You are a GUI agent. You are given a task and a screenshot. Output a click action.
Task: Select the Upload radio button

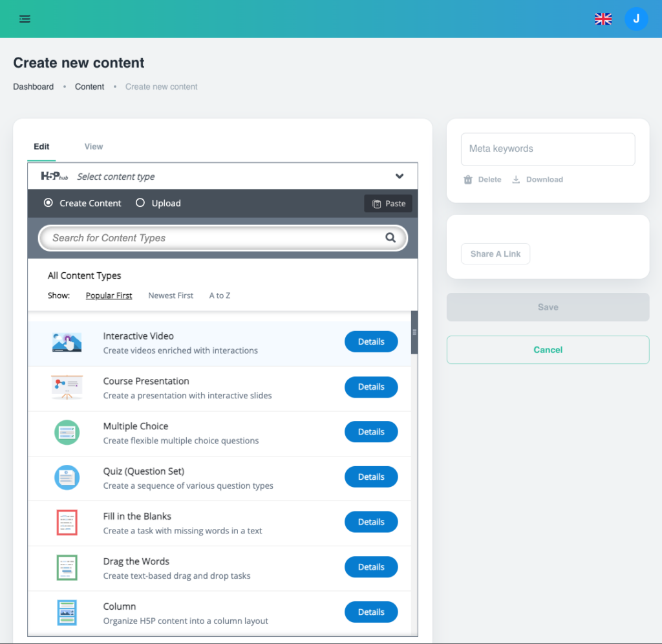click(140, 202)
